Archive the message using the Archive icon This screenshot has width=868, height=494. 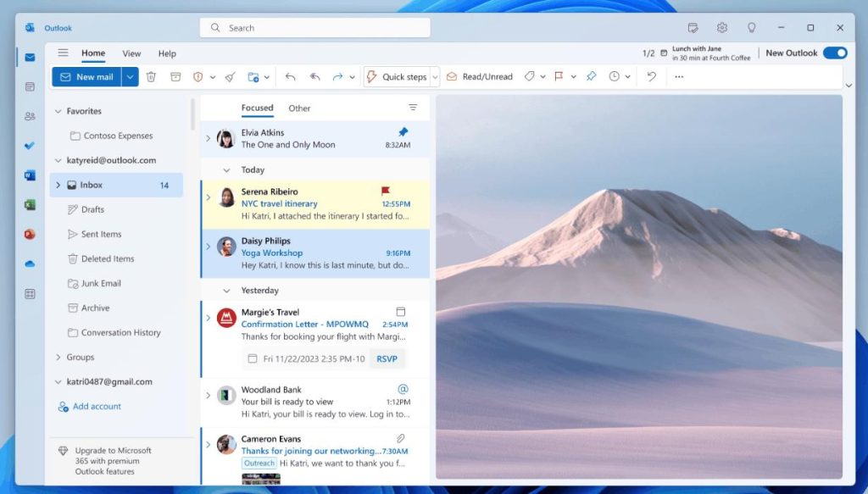click(175, 76)
